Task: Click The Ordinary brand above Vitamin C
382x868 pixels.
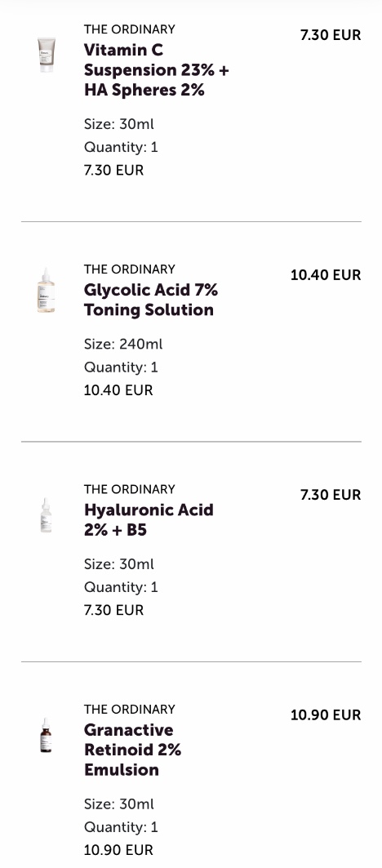Action: click(x=130, y=29)
